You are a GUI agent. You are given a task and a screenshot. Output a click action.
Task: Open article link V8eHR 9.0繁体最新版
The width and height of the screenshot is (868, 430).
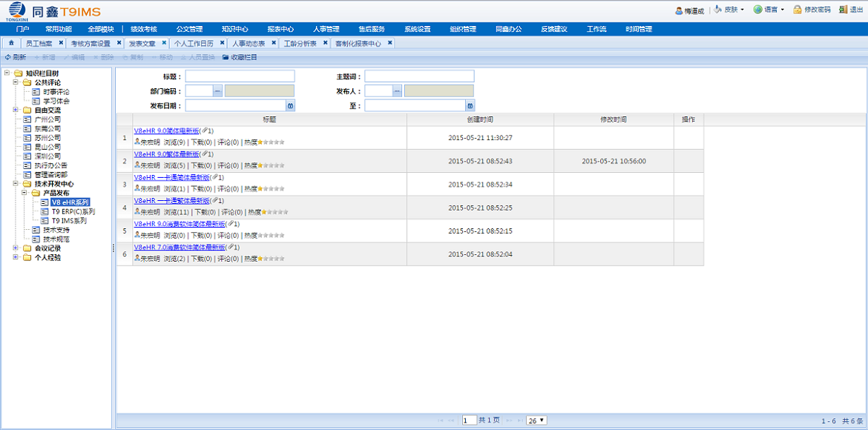click(x=167, y=154)
